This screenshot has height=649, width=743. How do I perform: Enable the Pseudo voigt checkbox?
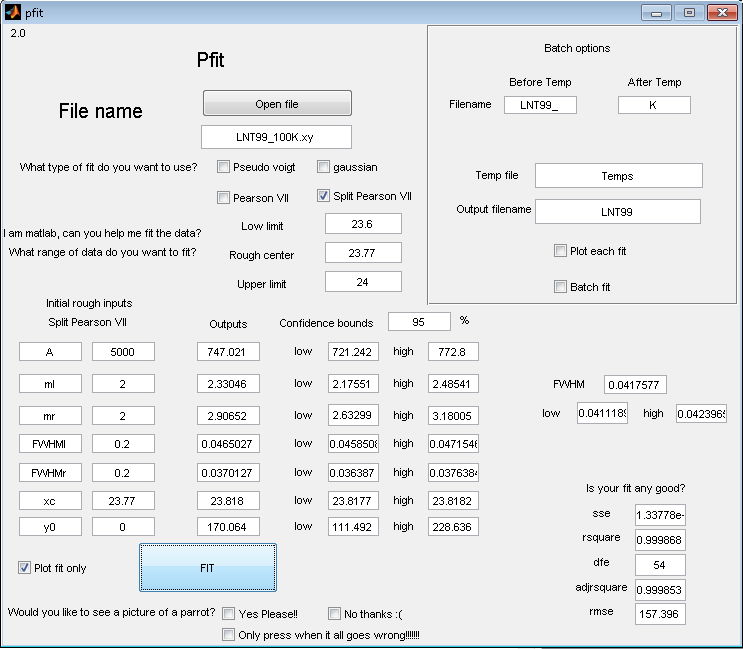point(224,167)
